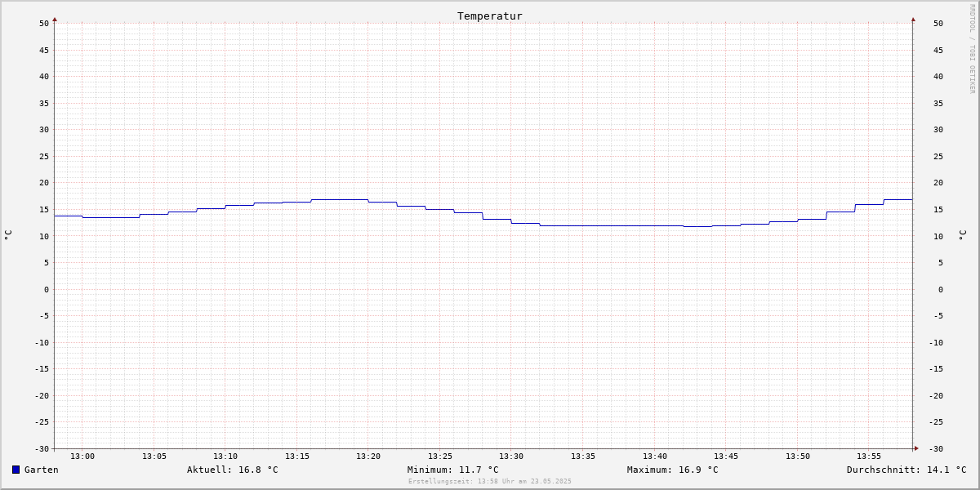Click the left axis °C unit label
Image resolution: width=980 pixels, height=490 pixels.
click(8, 234)
